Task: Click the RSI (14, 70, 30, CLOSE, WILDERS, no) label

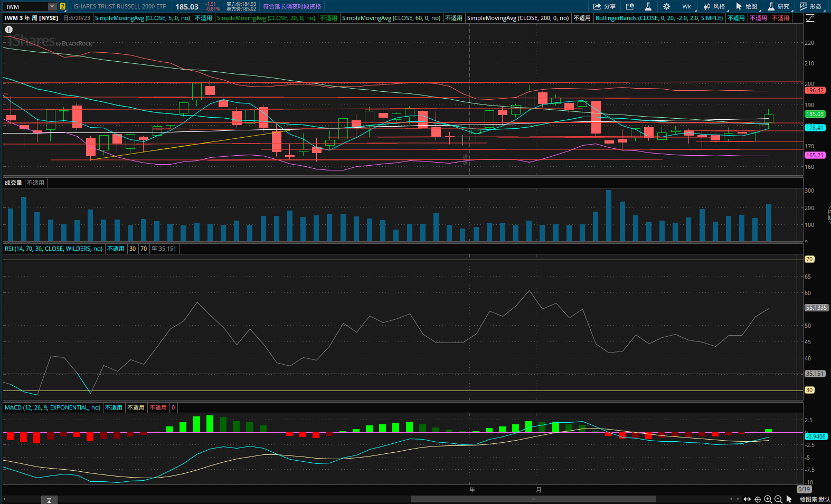Action: pyautogui.click(x=54, y=249)
